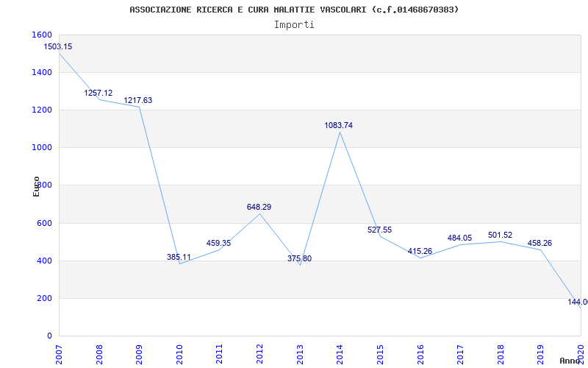The height and width of the screenshot is (368, 588).
Task: Click the y-axis value 600
Action: coord(45,223)
